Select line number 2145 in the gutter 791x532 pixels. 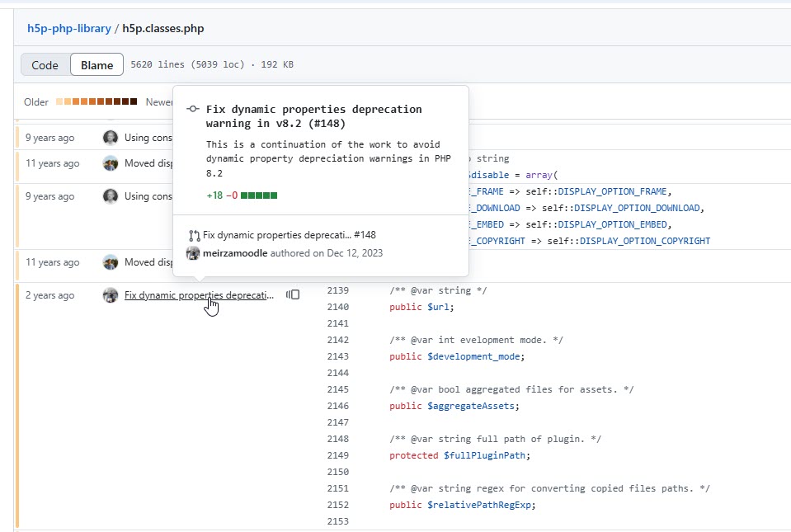337,388
